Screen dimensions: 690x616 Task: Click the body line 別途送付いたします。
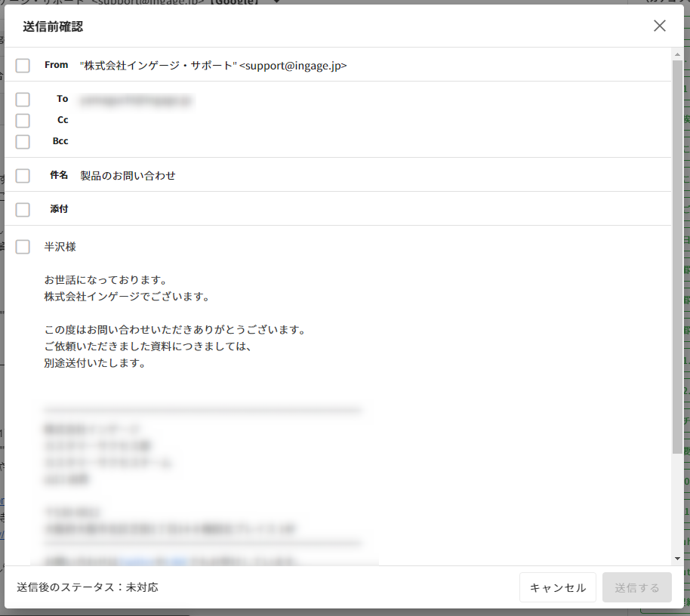94,363
